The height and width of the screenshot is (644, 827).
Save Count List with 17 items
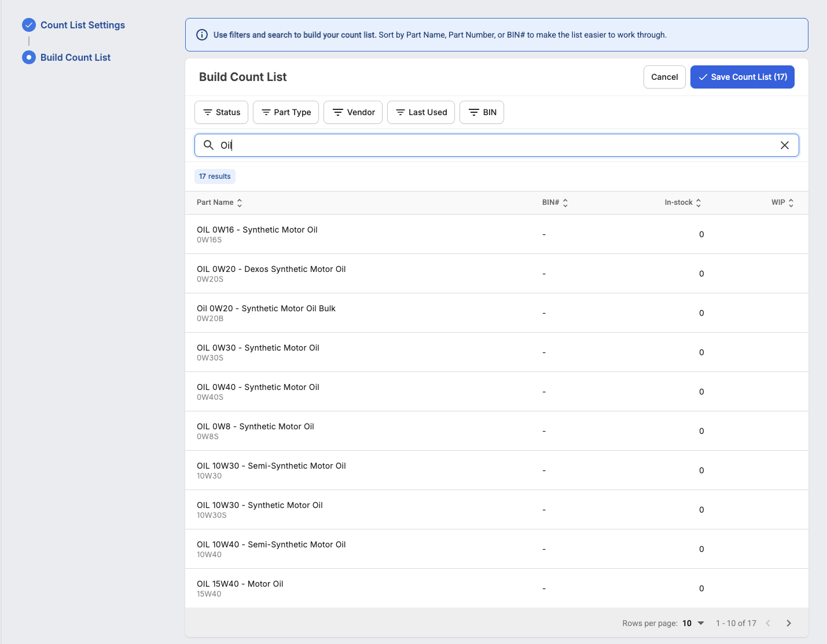(x=743, y=77)
